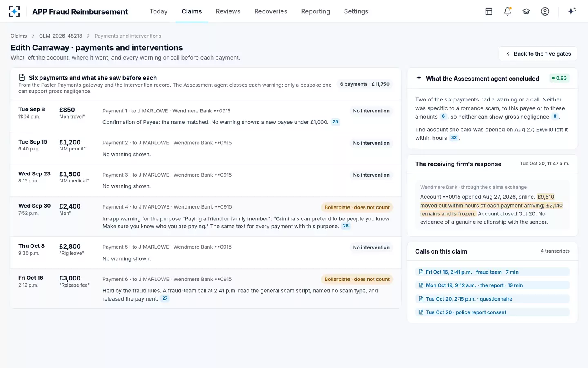588x368 pixels.
Task: Click the 0.93 confidence badge
Action: coord(559,78)
